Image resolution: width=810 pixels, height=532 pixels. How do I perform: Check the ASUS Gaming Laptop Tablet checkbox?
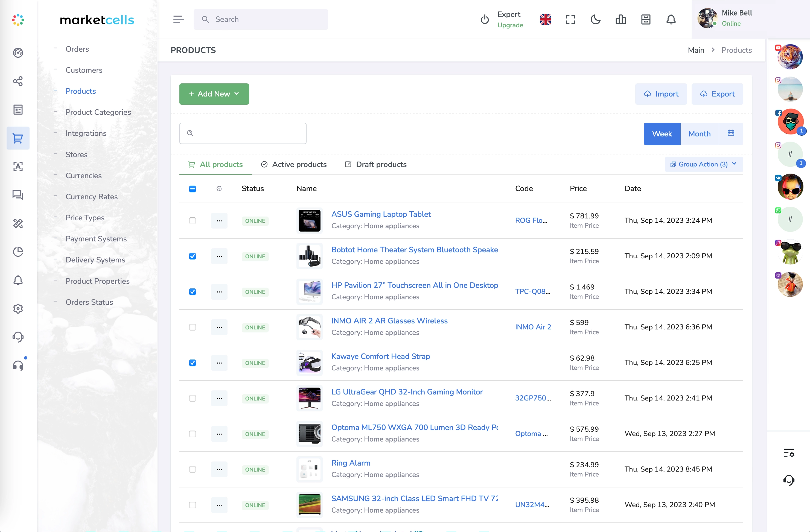pos(192,221)
